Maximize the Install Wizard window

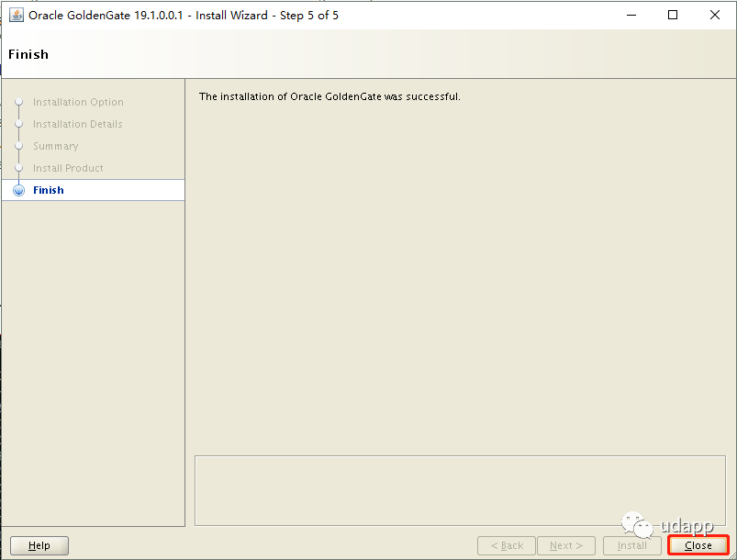pos(673,15)
